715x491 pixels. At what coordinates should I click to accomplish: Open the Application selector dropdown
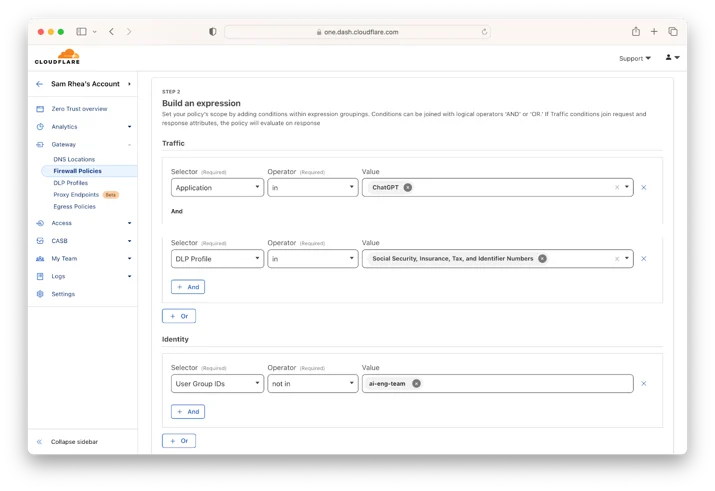coord(217,187)
